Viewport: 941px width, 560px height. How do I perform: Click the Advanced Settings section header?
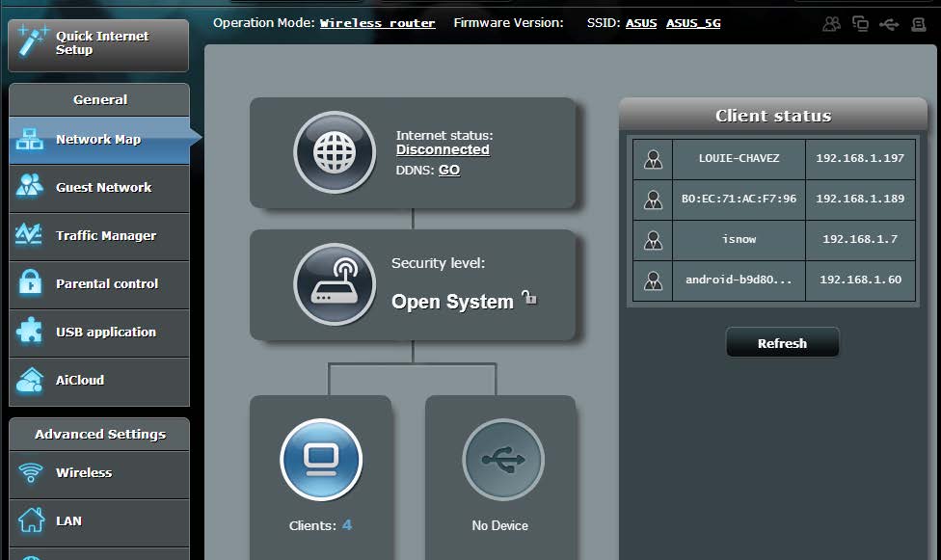(x=99, y=434)
